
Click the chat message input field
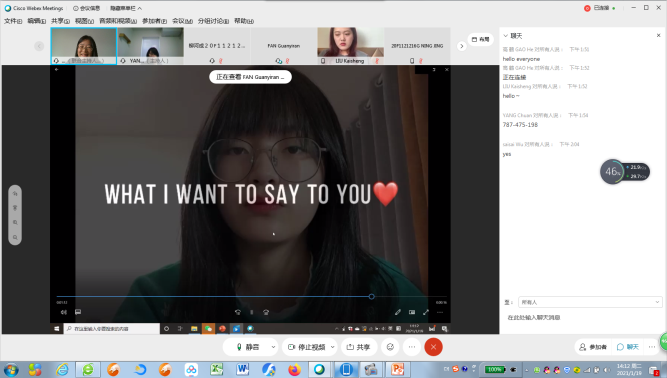tap(583, 318)
